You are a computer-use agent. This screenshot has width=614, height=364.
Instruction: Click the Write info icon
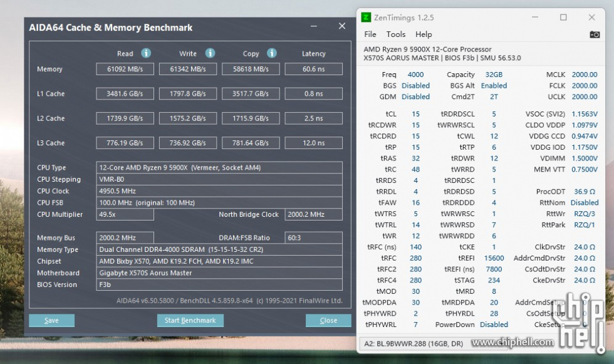click(x=211, y=53)
